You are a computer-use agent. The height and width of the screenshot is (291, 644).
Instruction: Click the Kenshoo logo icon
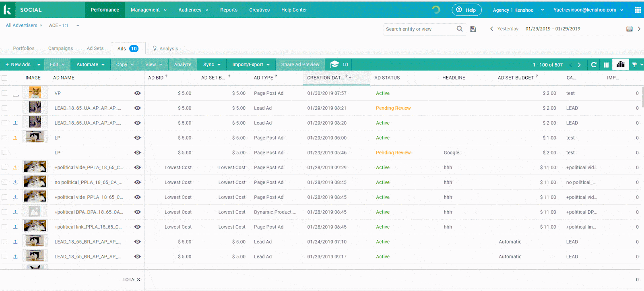point(7,10)
